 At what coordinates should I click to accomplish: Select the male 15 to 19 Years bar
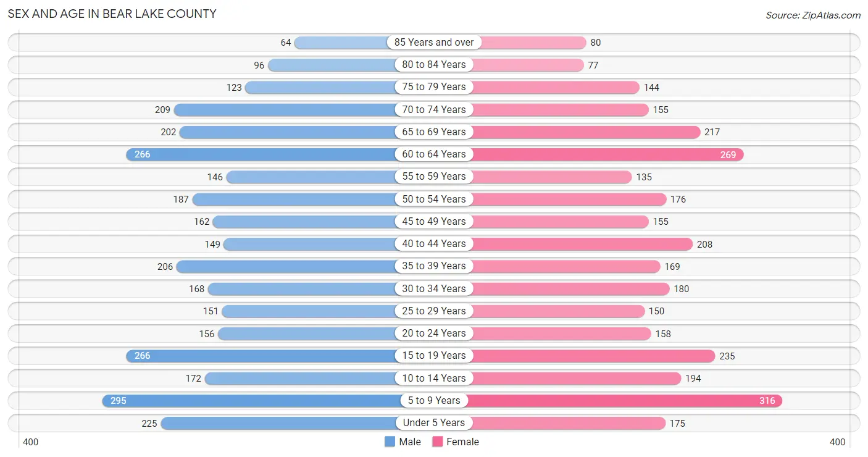[261, 356]
